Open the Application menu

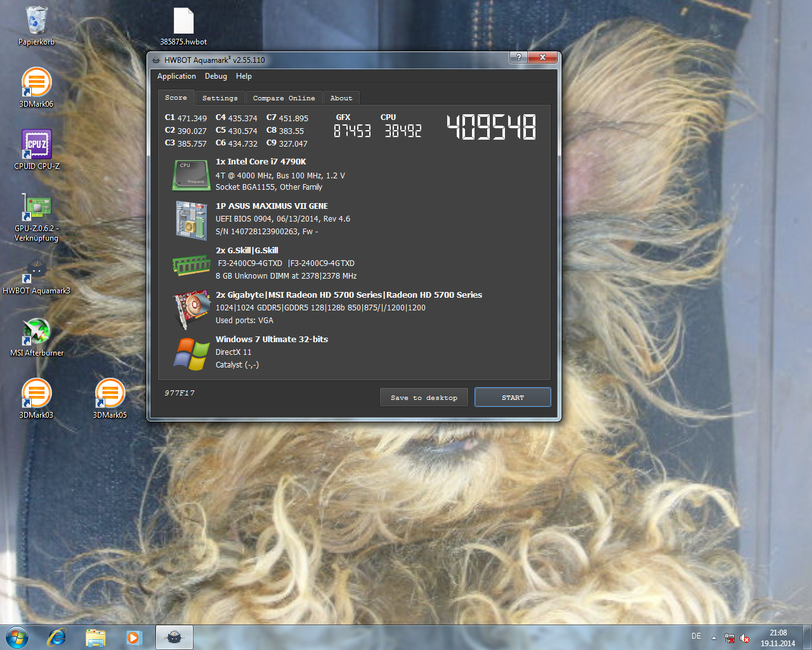coord(176,76)
